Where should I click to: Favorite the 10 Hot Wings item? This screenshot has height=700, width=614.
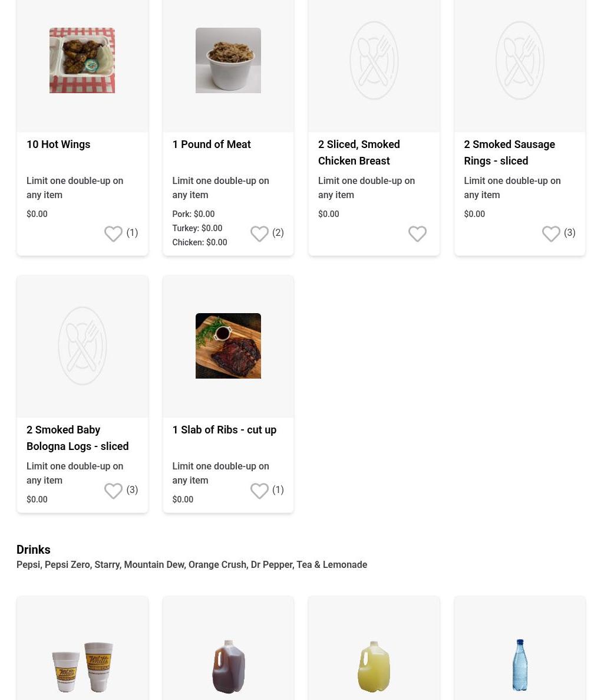coord(113,234)
